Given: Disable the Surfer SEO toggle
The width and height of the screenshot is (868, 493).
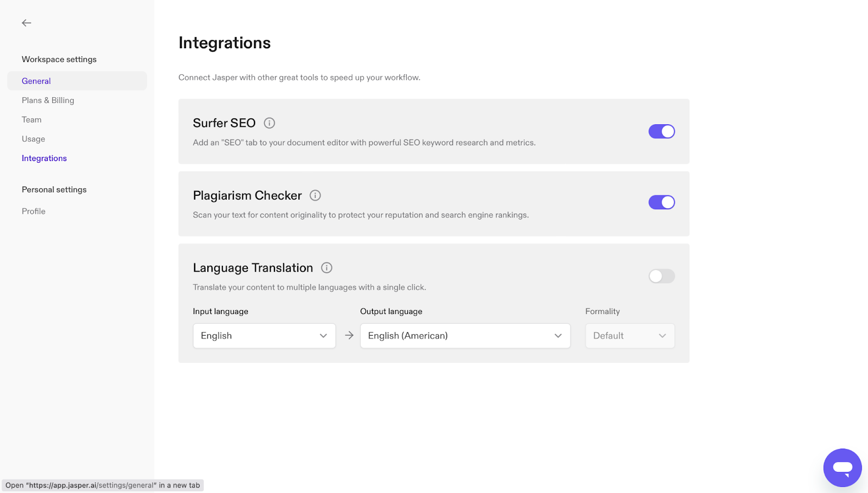Looking at the screenshot, I should [x=662, y=131].
